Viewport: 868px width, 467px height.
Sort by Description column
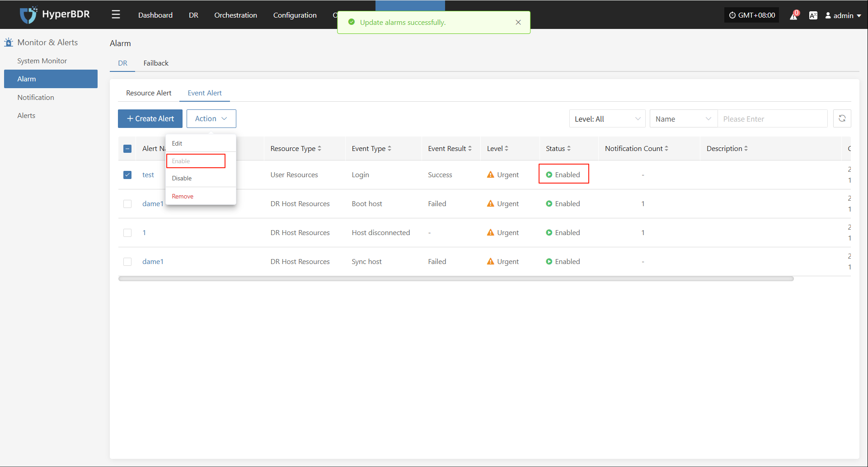click(x=746, y=148)
